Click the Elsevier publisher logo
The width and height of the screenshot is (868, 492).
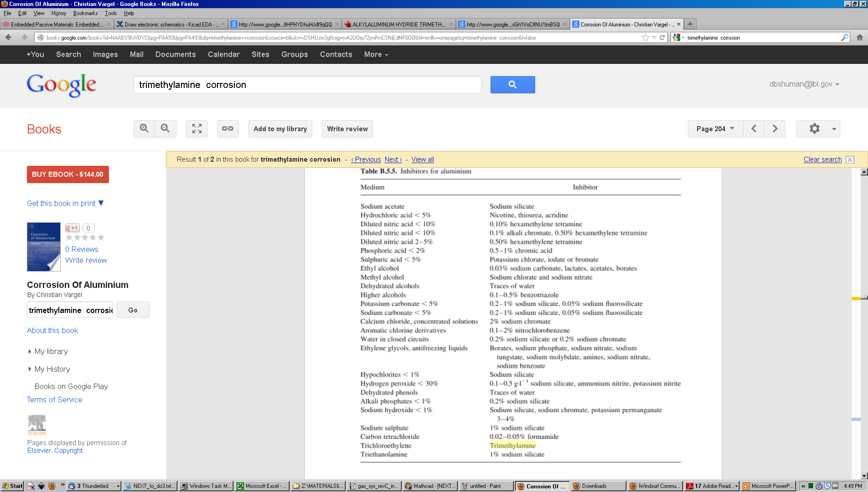(37, 425)
